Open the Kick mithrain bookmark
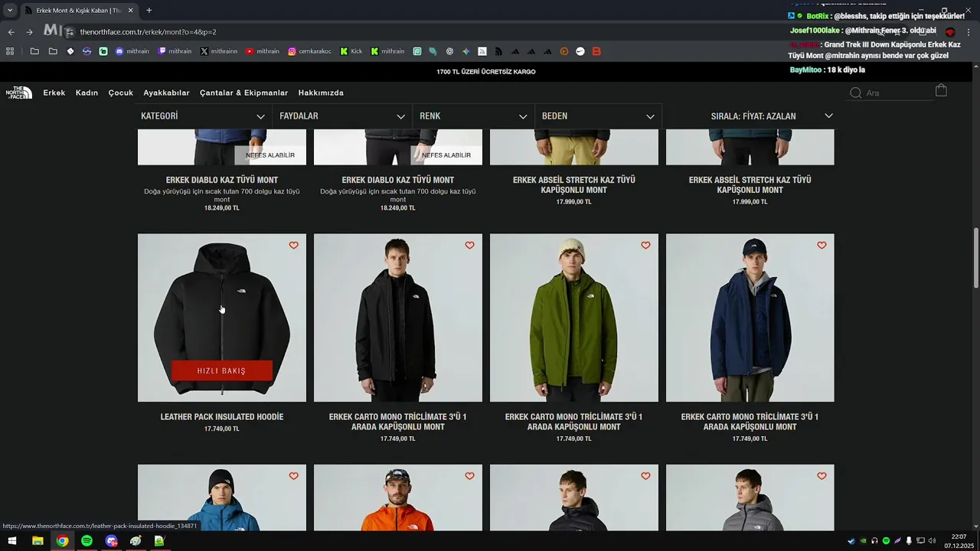Image resolution: width=980 pixels, height=551 pixels. point(387,51)
